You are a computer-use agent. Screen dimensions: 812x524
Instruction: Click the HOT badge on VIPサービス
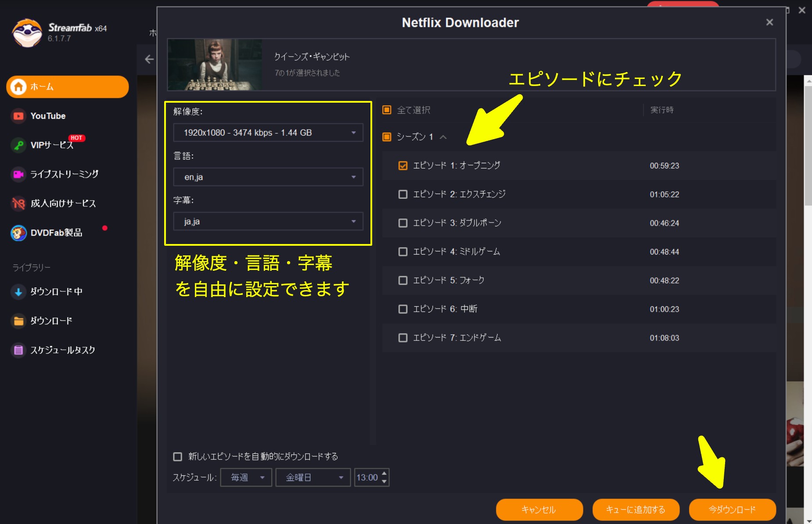76,138
